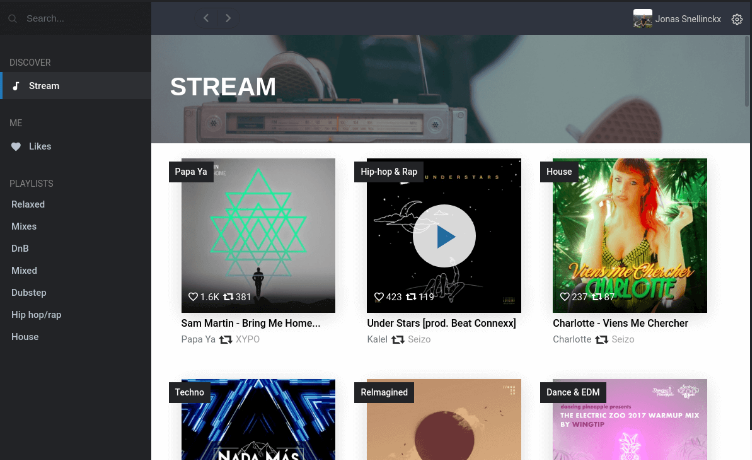Open the Hip hop/rap playlist
752x460 pixels.
(x=36, y=315)
